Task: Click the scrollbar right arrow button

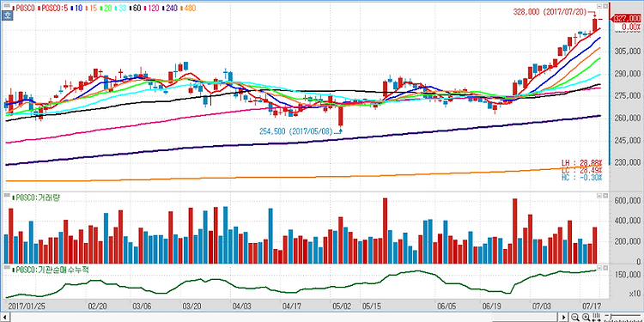Action: [x=563, y=317]
